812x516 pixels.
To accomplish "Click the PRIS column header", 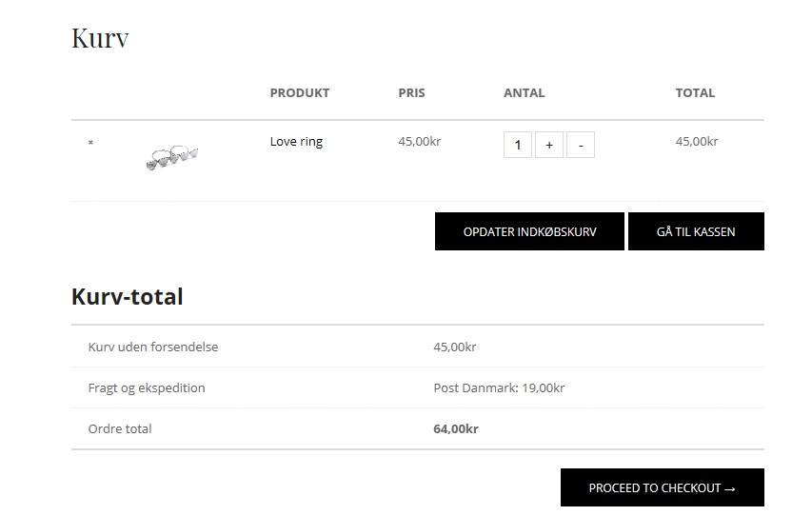I will tap(411, 92).
